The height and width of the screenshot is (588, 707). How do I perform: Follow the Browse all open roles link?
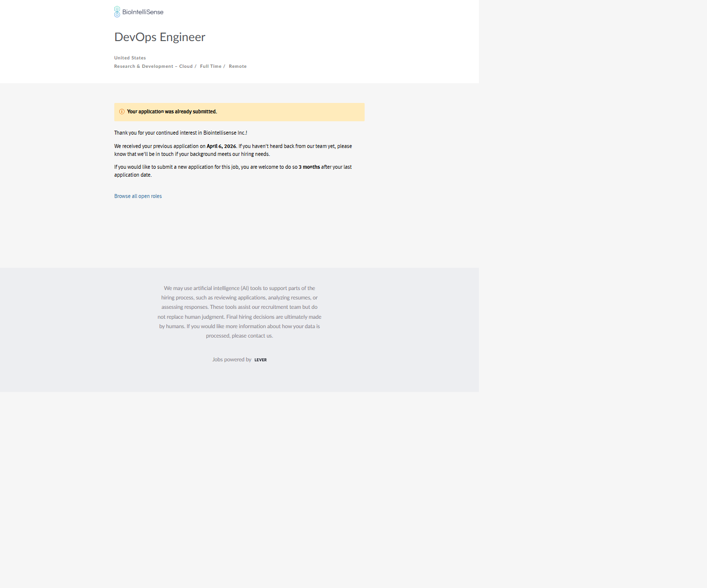pyautogui.click(x=138, y=196)
